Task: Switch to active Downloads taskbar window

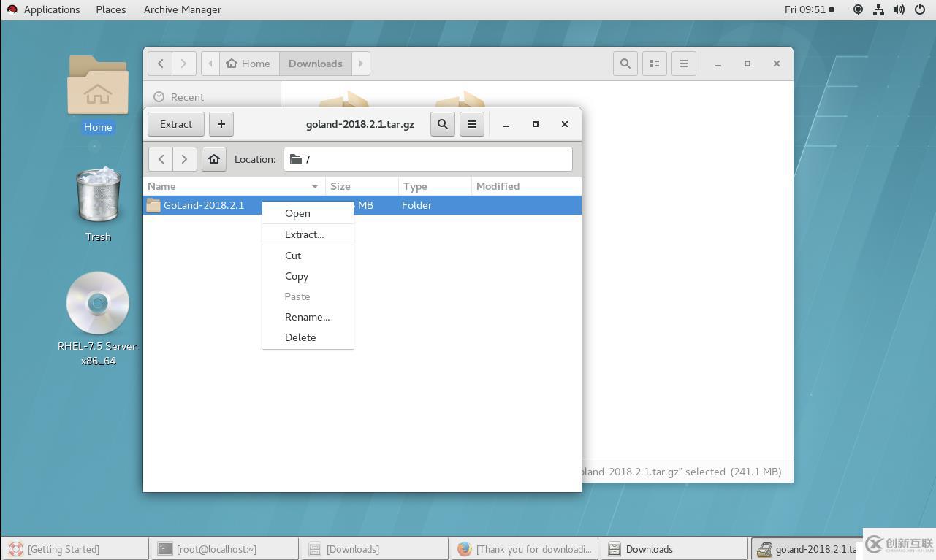Action: pyautogui.click(x=674, y=549)
